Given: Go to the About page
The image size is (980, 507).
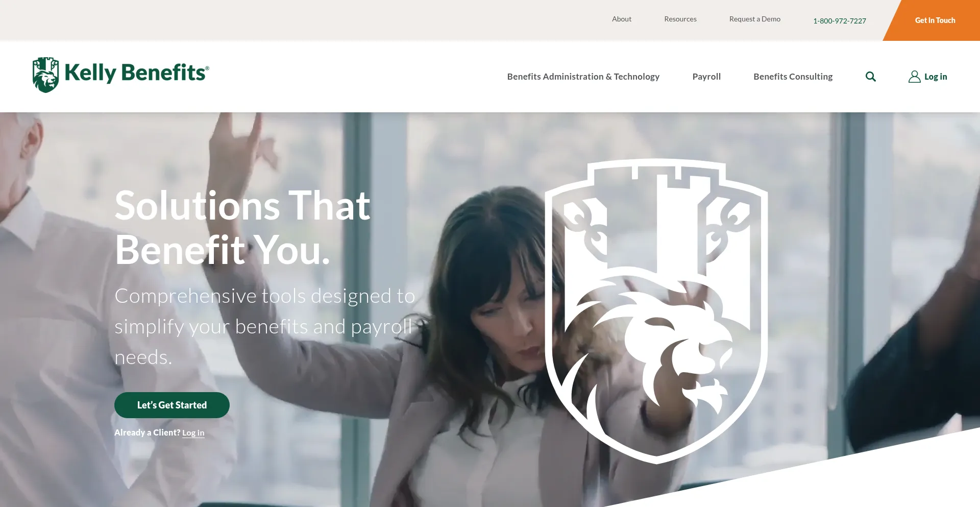Looking at the screenshot, I should (621, 19).
